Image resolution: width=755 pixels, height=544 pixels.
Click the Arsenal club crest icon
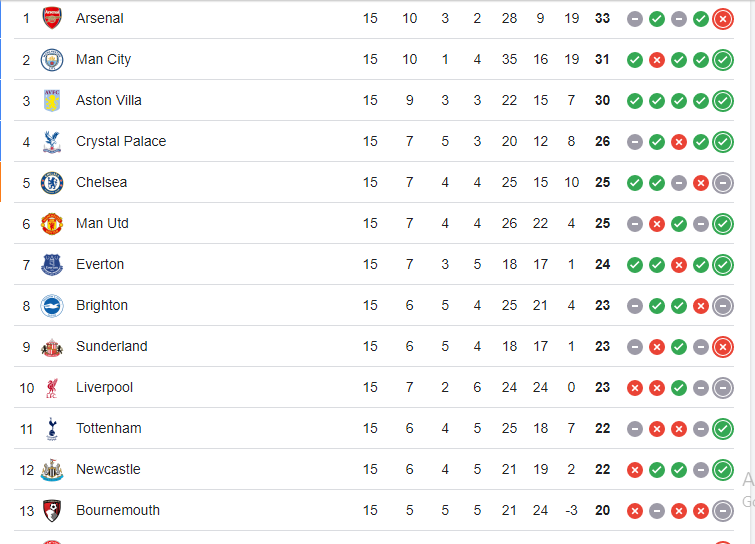pos(52,18)
